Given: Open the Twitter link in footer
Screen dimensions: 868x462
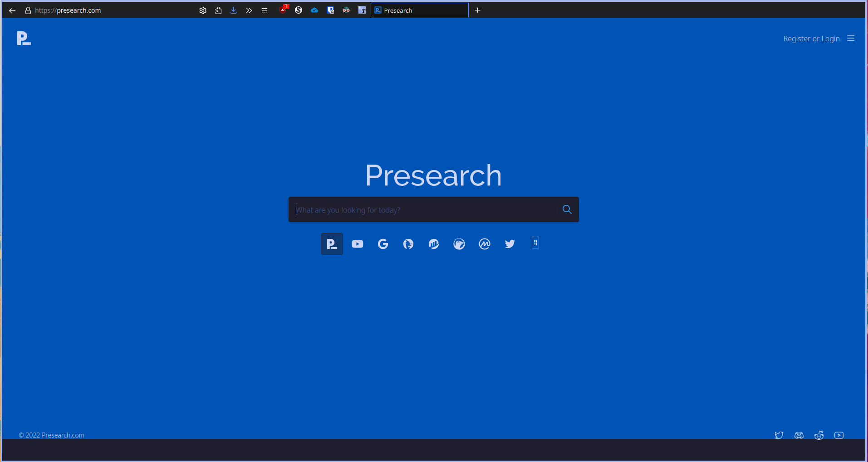Looking at the screenshot, I should click(779, 435).
